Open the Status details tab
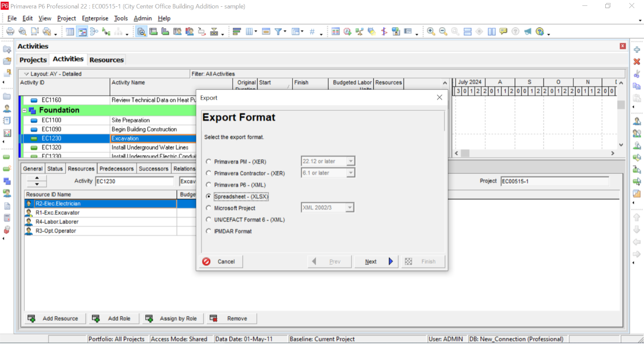 click(55, 168)
